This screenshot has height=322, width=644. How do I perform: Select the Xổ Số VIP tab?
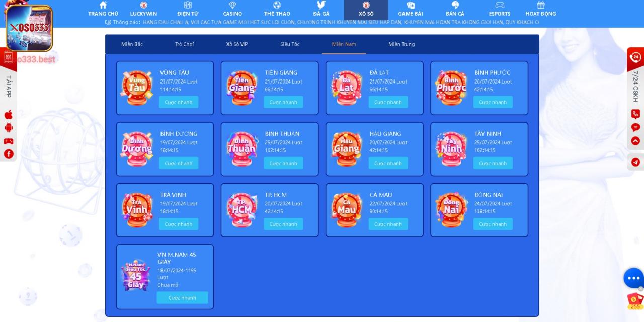click(x=237, y=44)
